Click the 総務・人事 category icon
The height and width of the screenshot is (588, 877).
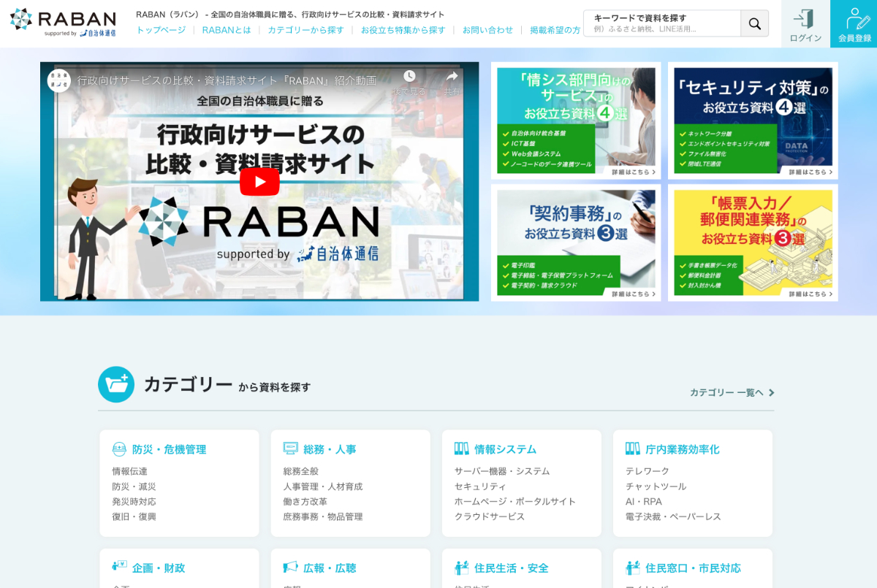click(x=290, y=448)
